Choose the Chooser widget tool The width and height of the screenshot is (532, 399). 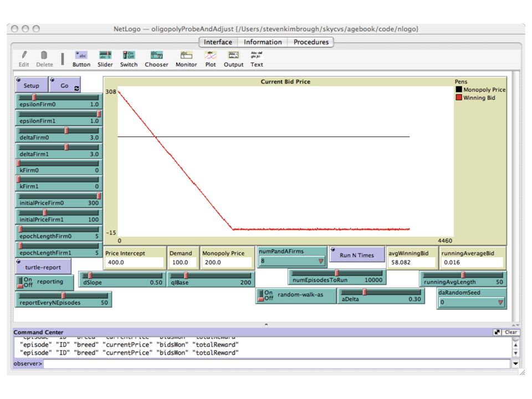[x=156, y=59]
